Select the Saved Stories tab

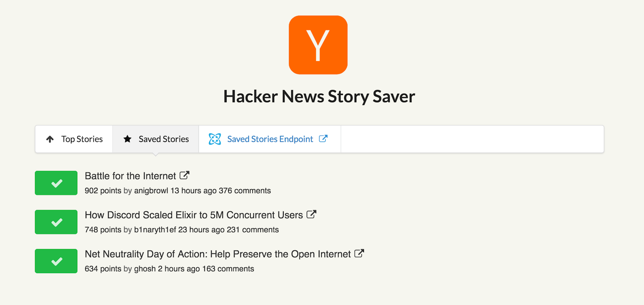[x=156, y=139]
